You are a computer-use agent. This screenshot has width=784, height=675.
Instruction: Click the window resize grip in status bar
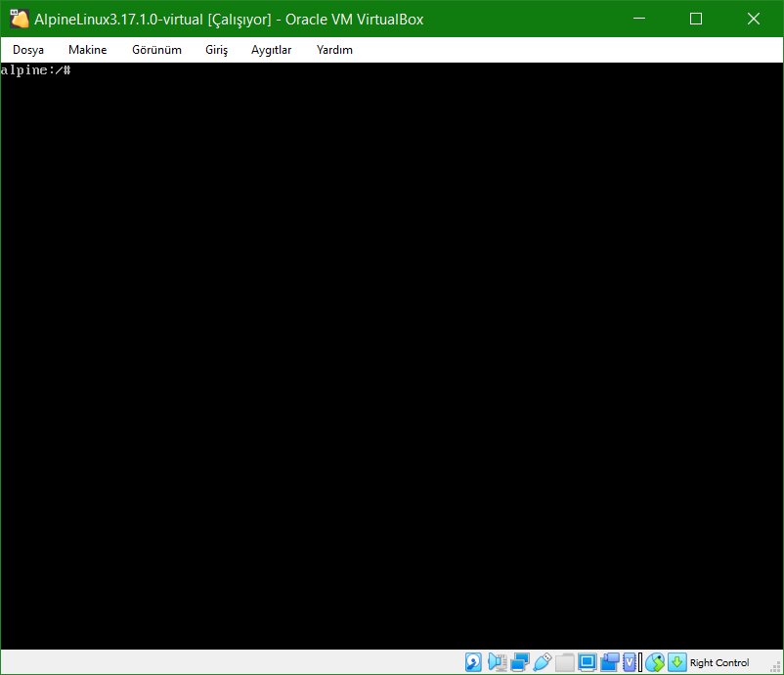click(775, 667)
